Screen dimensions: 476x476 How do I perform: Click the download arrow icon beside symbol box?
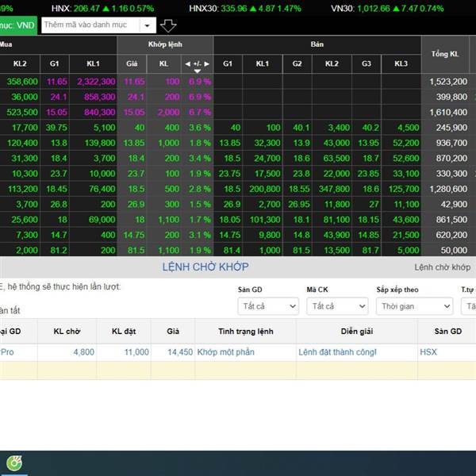168,25
